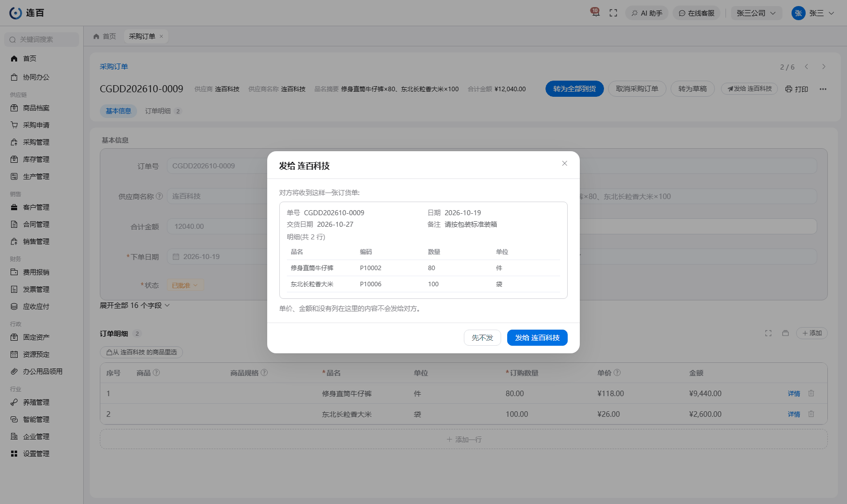Go to previous order with left chevron
847x504 pixels.
coord(807,67)
